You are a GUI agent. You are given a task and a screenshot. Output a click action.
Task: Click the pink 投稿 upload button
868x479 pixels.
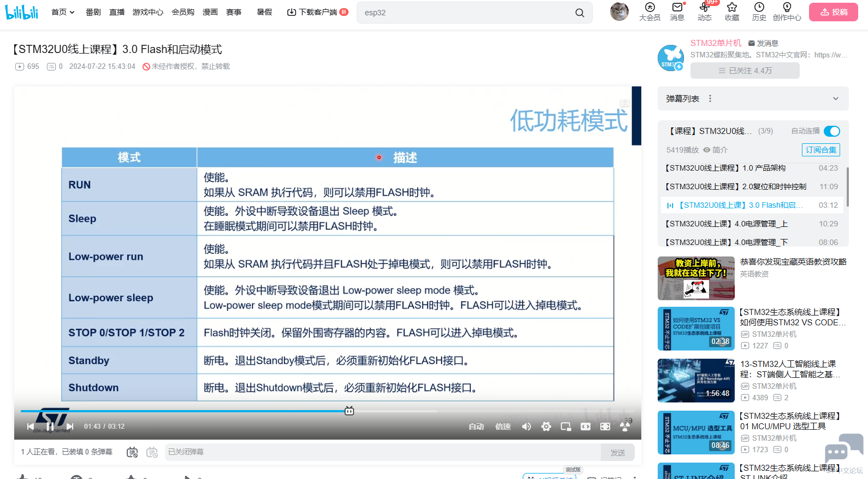click(834, 12)
